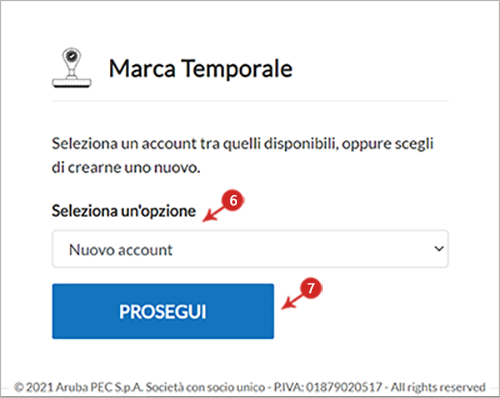Click 'All rights reserved' in footer
This screenshot has width=500, height=398.
click(x=438, y=387)
